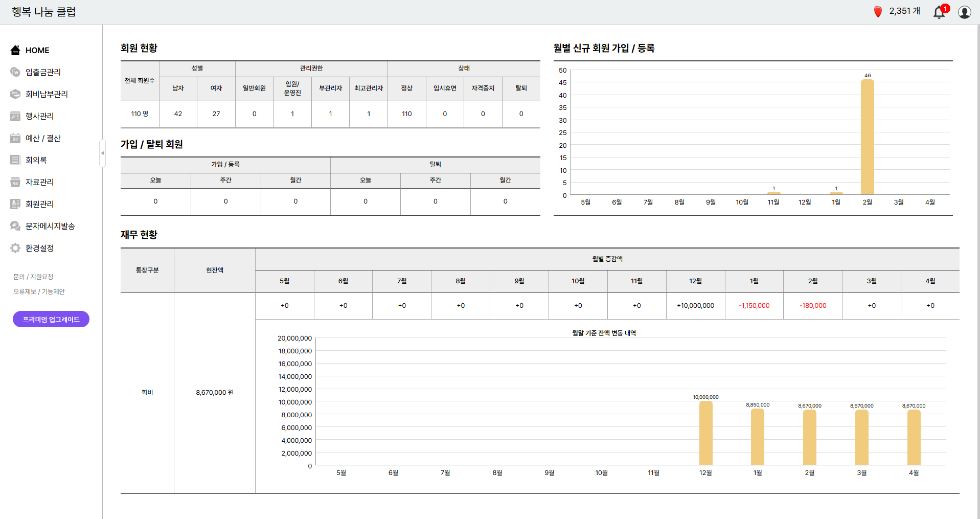This screenshot has width=980, height=519.
Task: Click the 입출금관리 coin icon
Action: pos(15,72)
